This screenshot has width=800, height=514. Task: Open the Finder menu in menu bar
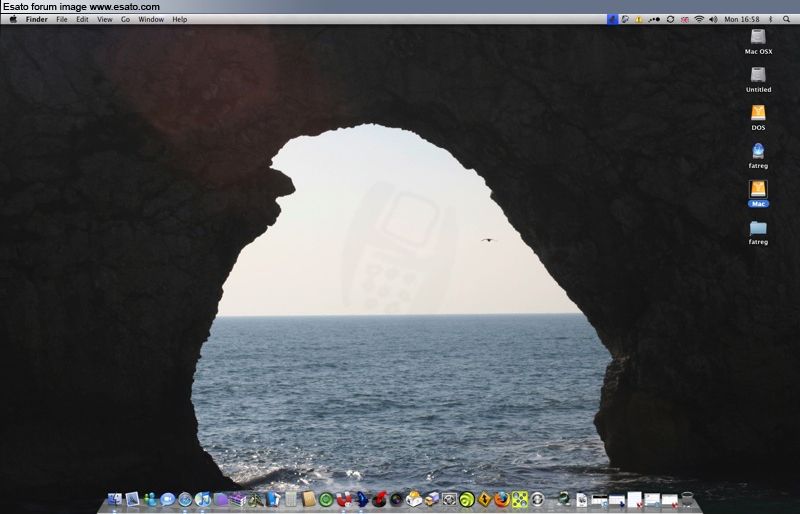[37, 19]
